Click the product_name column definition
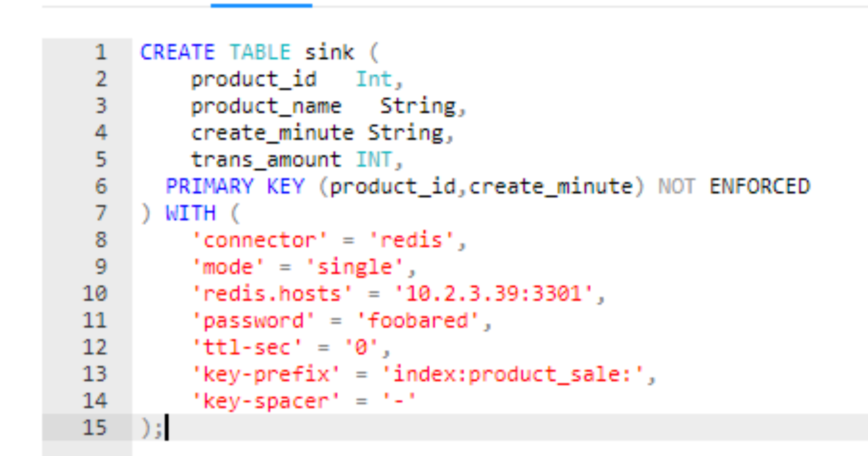Image resolution: width=868 pixels, height=456 pixels. click(266, 106)
